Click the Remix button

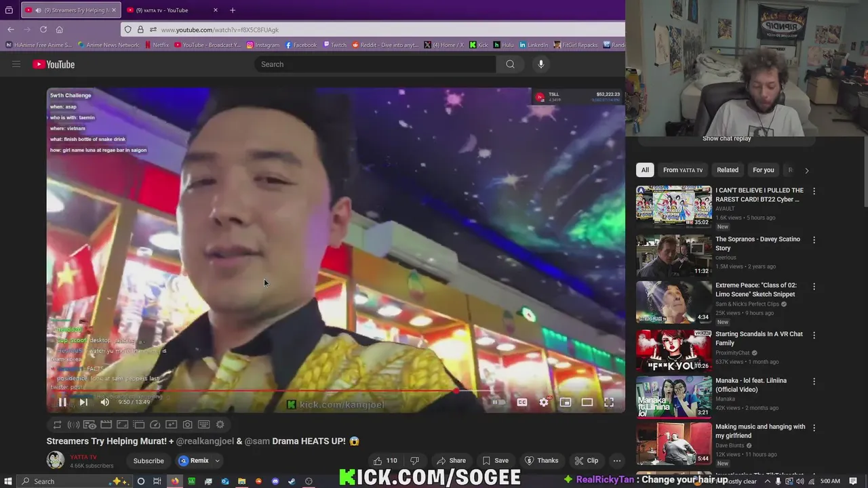[x=194, y=461]
